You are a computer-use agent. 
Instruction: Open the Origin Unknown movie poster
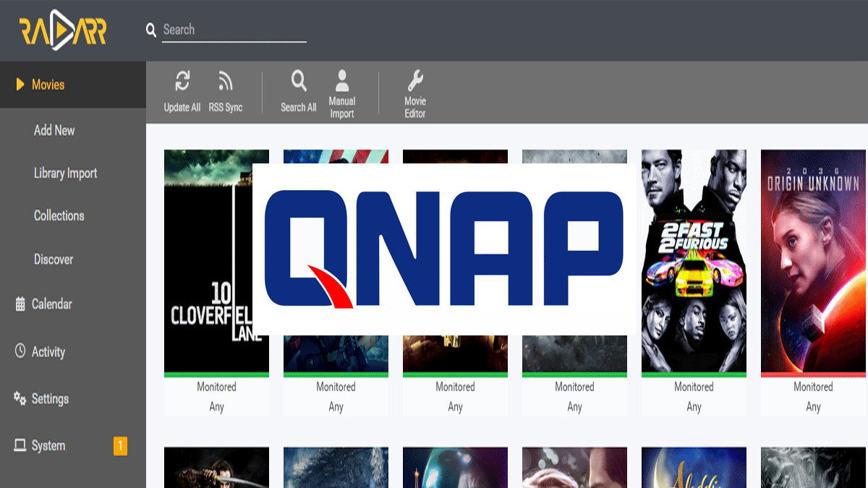813,261
